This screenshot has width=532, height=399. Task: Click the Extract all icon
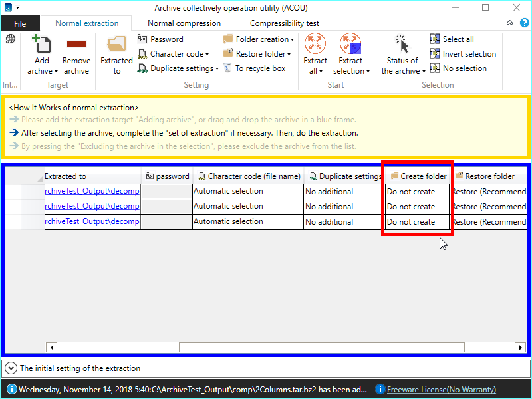pos(315,45)
